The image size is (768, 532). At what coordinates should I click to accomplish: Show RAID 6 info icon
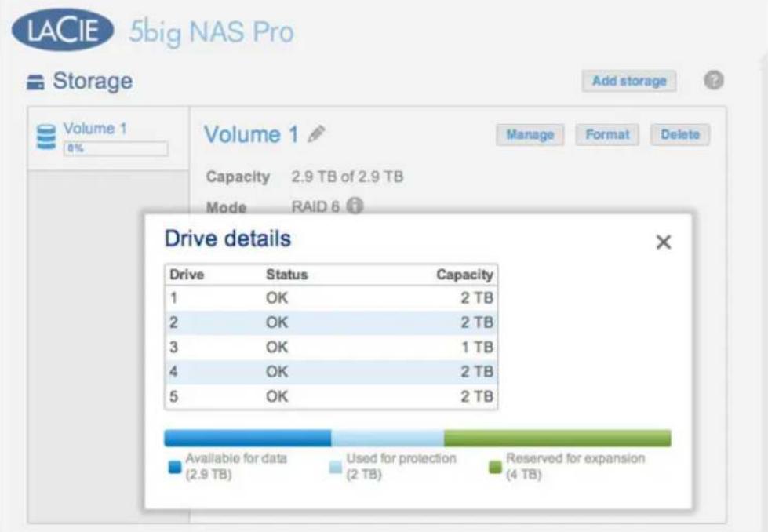355,206
